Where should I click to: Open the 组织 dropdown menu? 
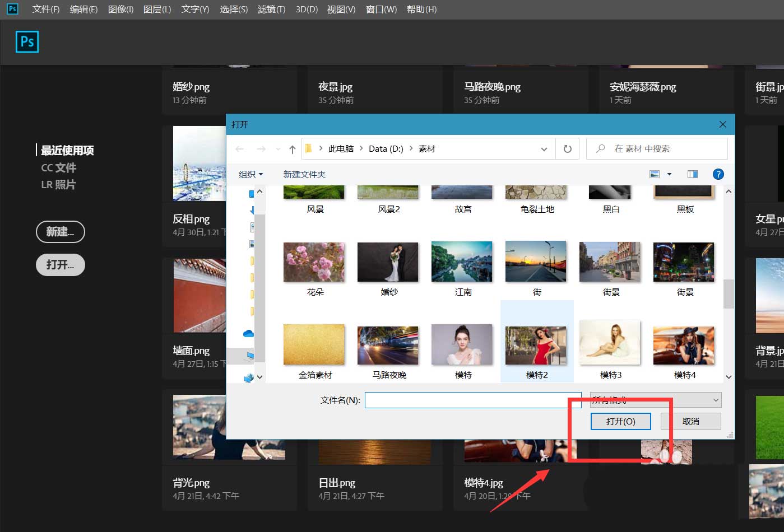pos(250,174)
